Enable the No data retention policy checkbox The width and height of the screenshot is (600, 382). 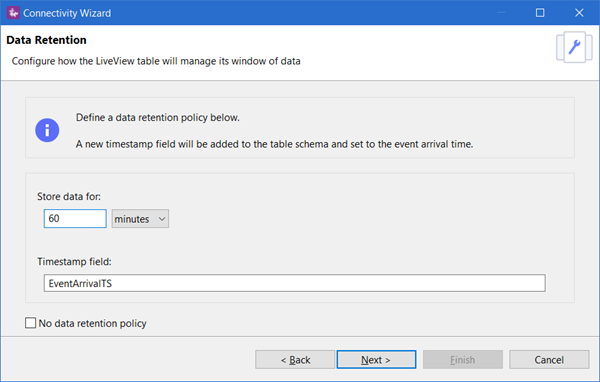[31, 323]
